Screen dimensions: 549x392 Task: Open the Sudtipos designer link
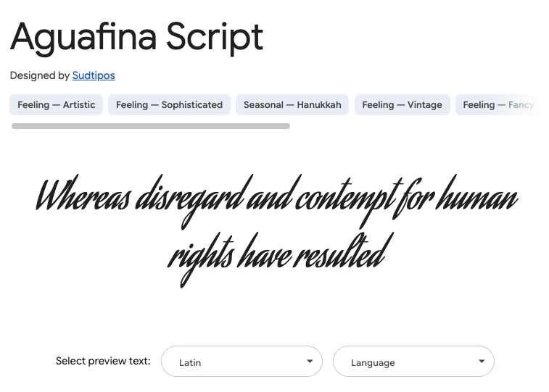pyautogui.click(x=94, y=75)
